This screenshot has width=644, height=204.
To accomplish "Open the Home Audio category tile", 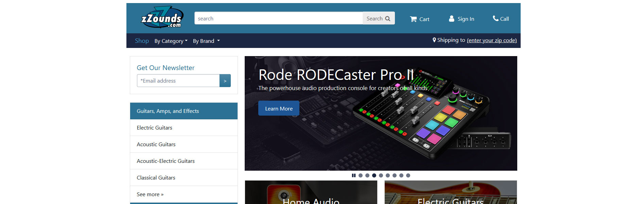I will (311, 192).
